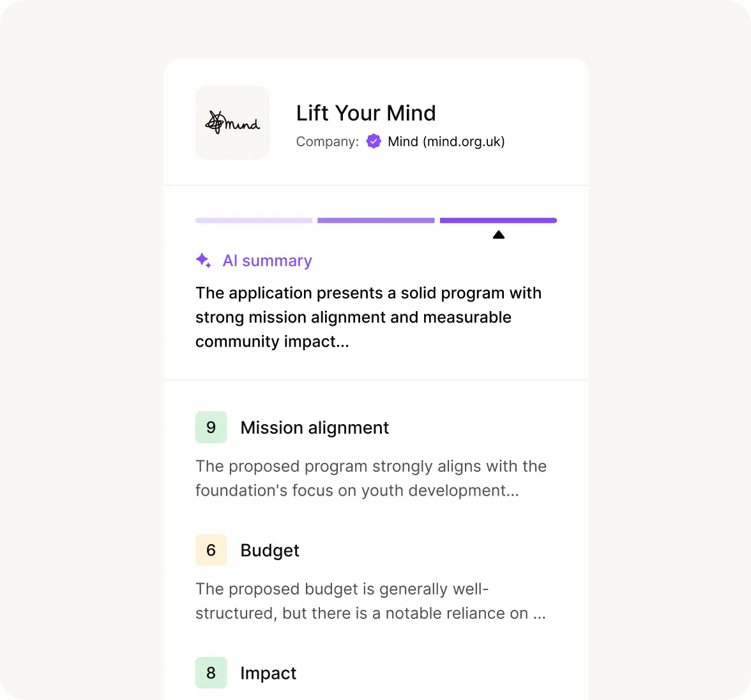This screenshot has height=700, width=751.
Task: Expand the Mission alignment description text
Action: [x=370, y=478]
